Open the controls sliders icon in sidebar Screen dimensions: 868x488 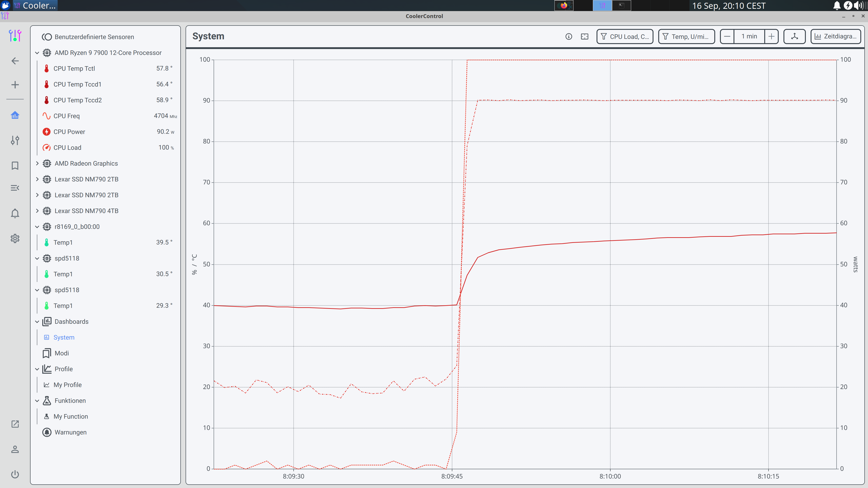coord(15,140)
